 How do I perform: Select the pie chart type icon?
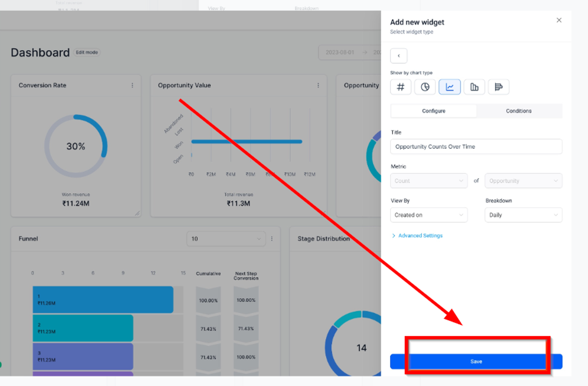click(425, 87)
